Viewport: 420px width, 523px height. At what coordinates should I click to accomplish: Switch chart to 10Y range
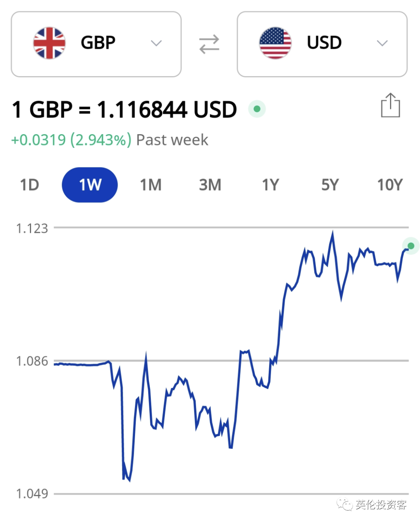point(390,185)
